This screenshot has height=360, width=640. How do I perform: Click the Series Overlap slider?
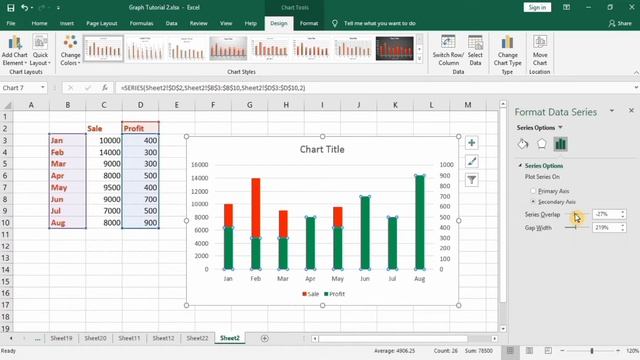(x=576, y=214)
